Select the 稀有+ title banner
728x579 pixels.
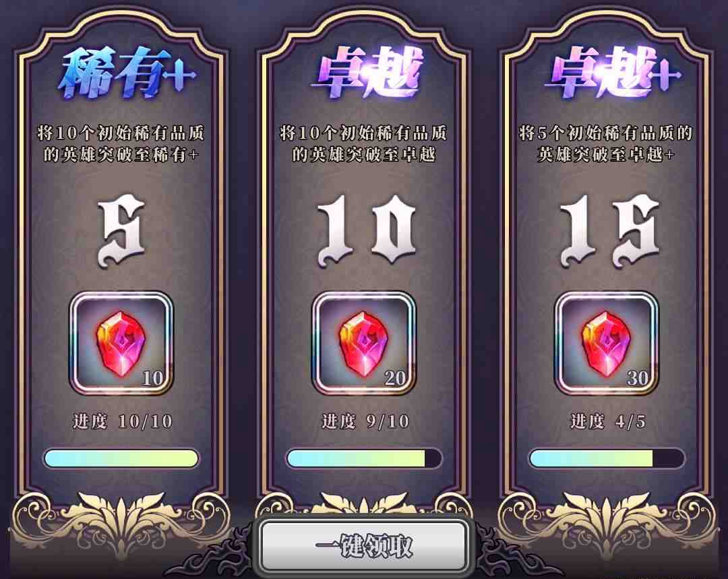click(127, 73)
